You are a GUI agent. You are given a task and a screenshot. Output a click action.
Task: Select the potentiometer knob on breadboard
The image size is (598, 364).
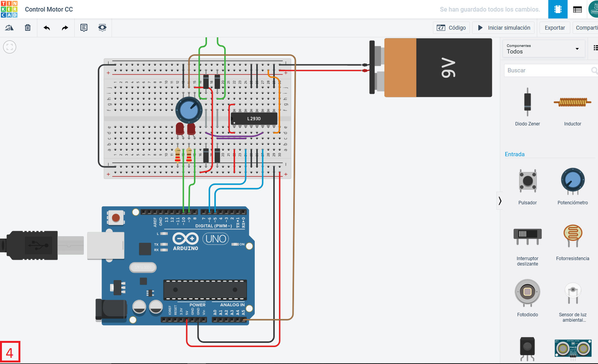click(189, 110)
